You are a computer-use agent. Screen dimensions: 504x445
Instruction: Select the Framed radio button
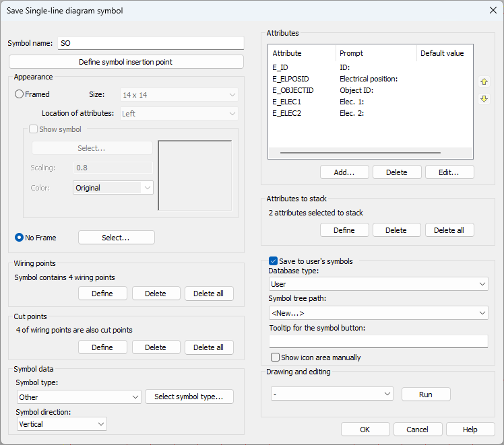(20, 94)
